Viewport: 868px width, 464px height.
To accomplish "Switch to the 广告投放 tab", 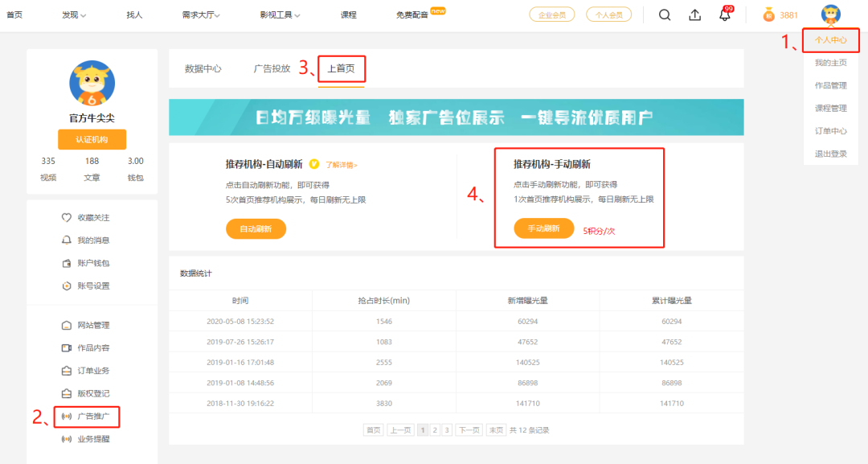I will [x=272, y=68].
